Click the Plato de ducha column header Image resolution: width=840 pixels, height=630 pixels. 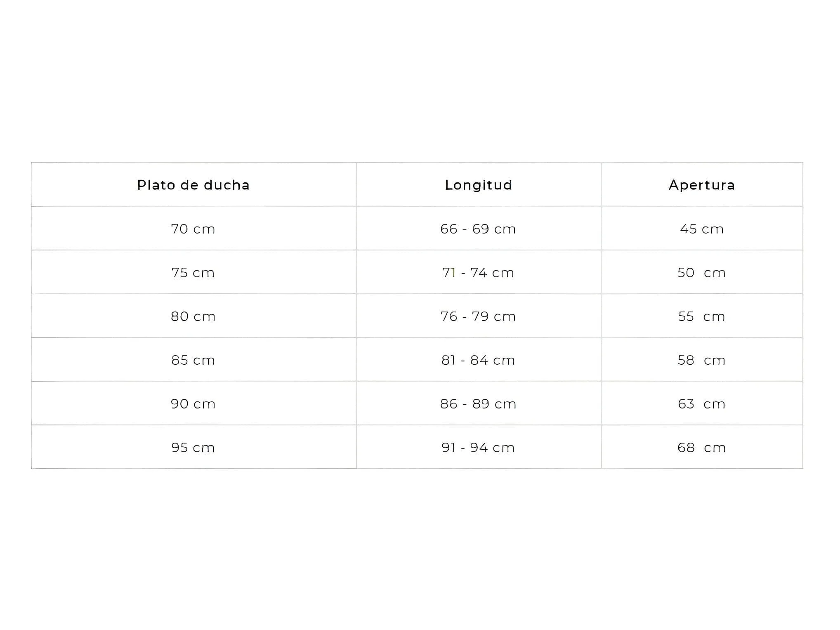(x=193, y=185)
